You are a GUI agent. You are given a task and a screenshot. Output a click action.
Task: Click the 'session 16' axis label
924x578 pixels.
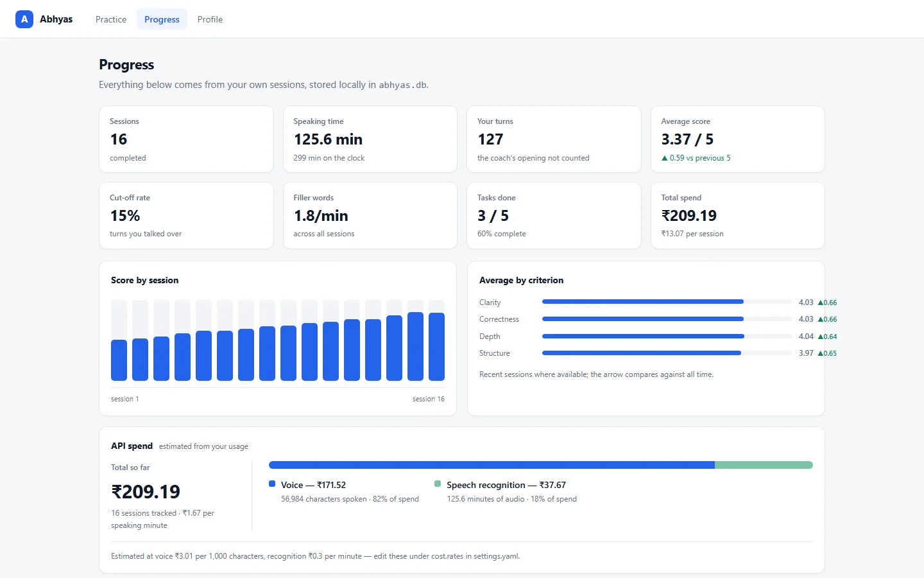(x=429, y=399)
